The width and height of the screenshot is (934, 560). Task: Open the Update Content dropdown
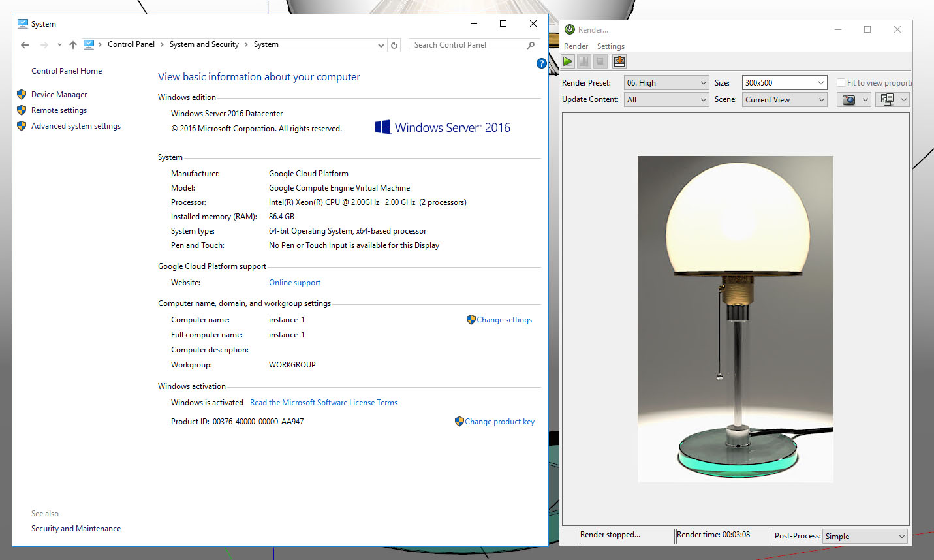[x=666, y=100]
